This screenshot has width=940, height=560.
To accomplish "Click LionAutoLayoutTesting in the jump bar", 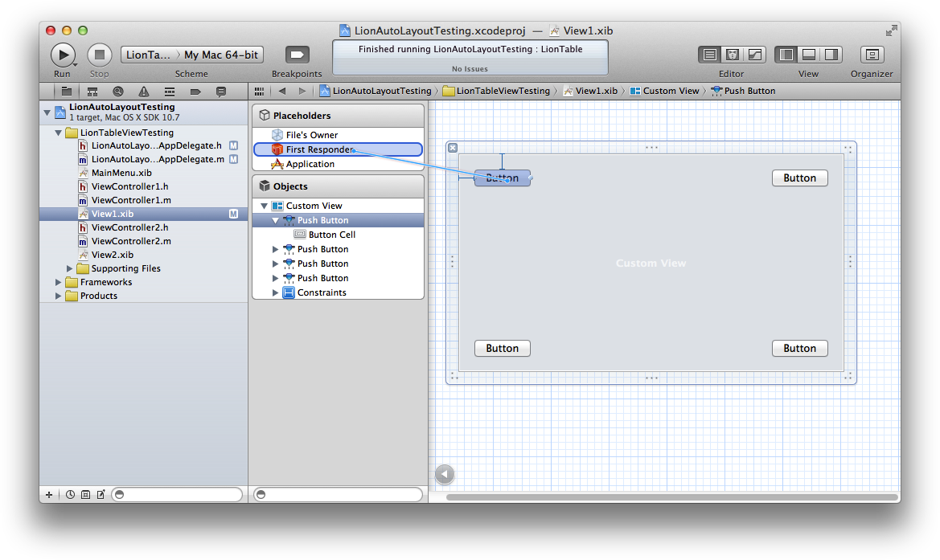I will coord(376,91).
